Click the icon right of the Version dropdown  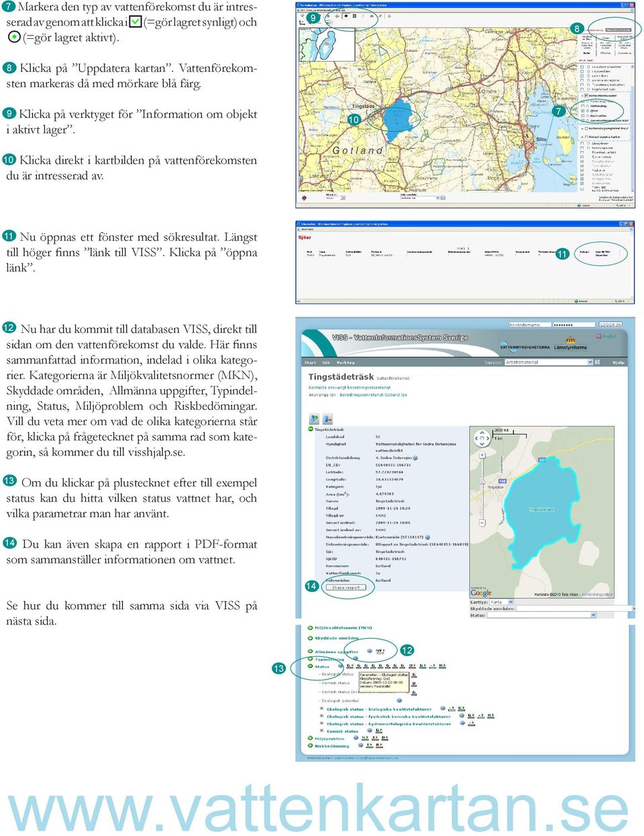pos(597,362)
